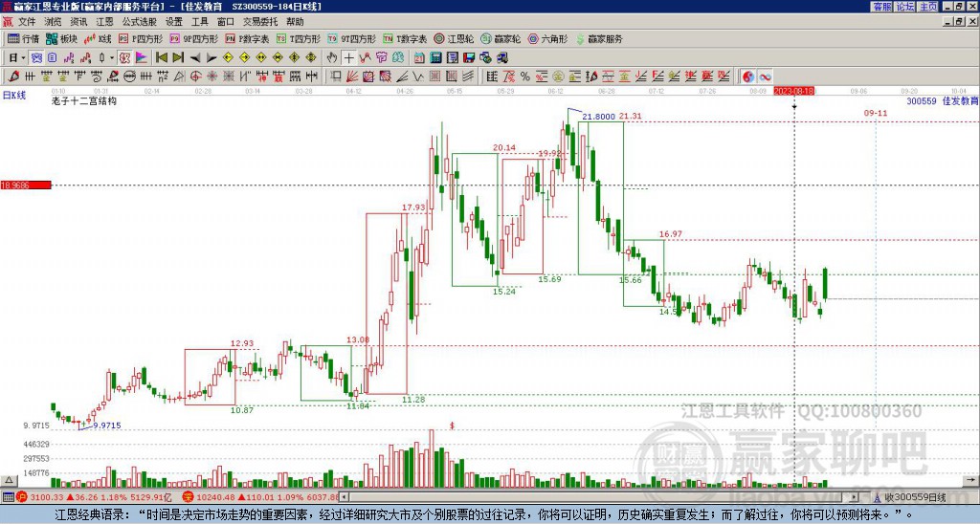
Task: Open the calculator icon
Action: (436, 58)
